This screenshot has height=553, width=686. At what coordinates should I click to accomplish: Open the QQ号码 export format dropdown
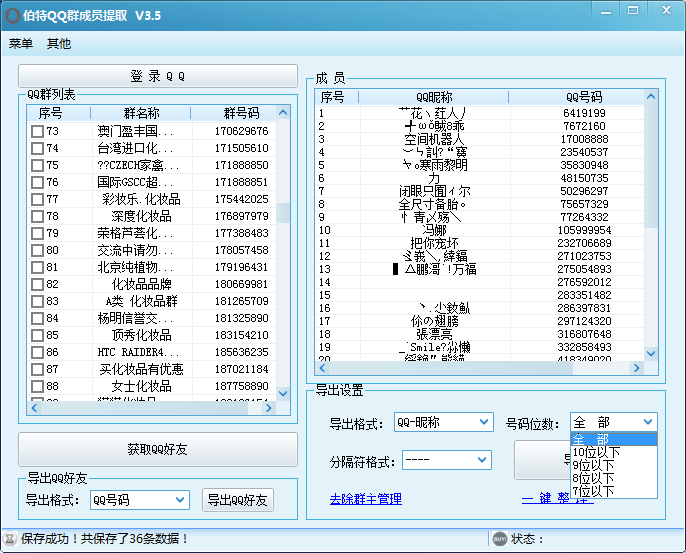click(139, 499)
